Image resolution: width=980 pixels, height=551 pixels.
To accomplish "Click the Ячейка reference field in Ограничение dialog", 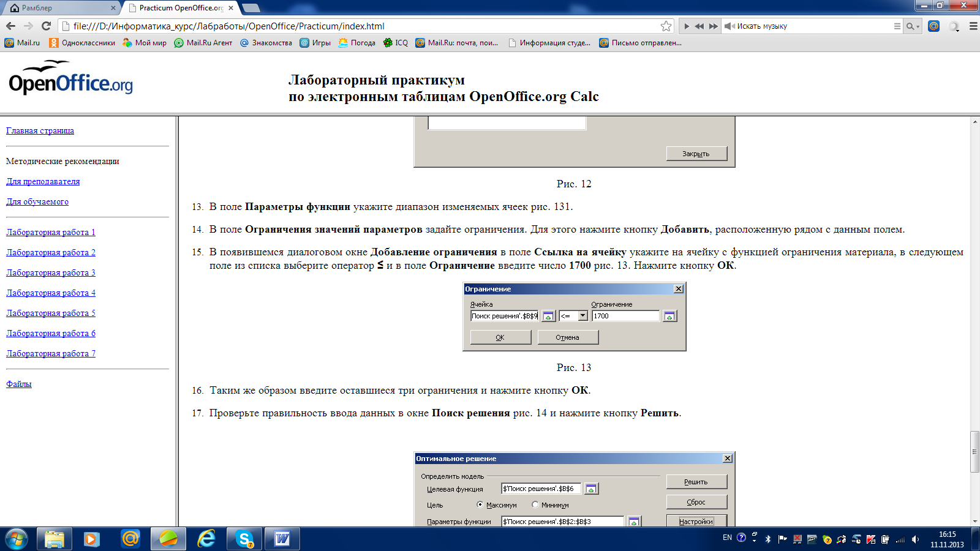I will pos(504,316).
